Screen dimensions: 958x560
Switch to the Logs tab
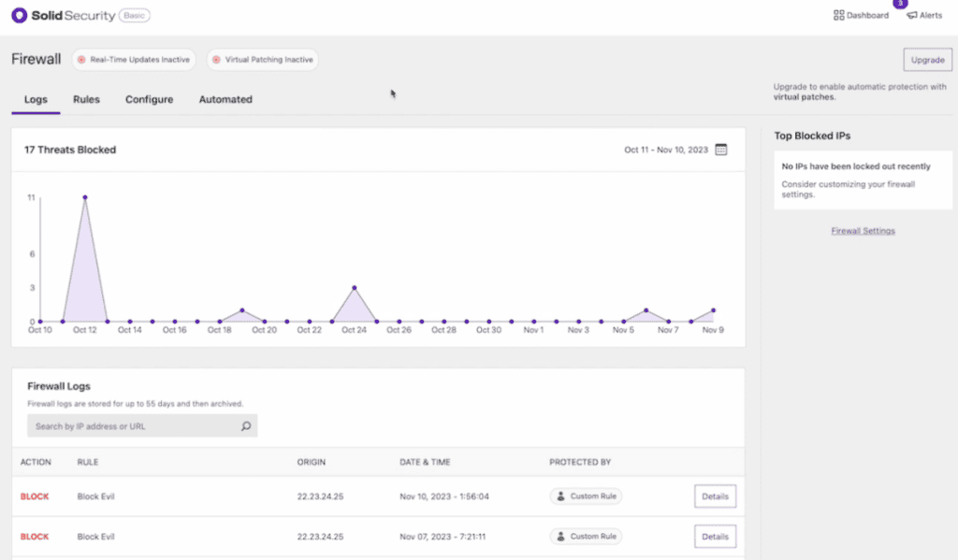[x=36, y=99]
